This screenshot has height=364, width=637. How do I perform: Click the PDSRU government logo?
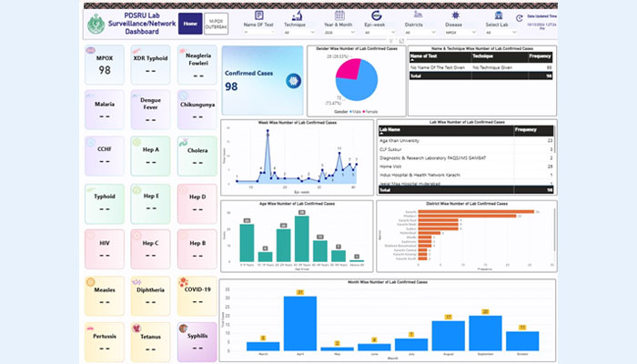pos(96,24)
